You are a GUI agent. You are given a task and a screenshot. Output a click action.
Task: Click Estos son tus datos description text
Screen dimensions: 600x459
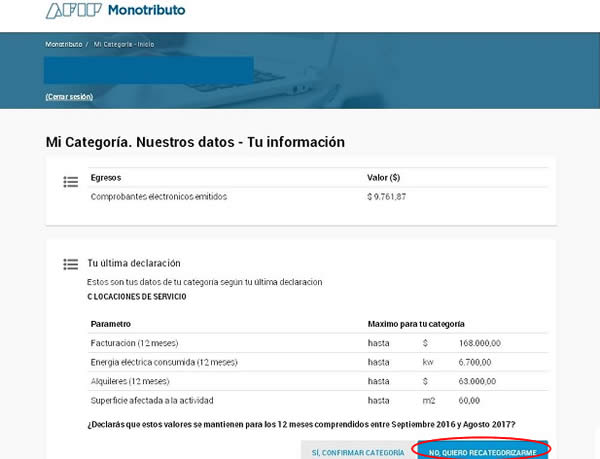coord(205,282)
